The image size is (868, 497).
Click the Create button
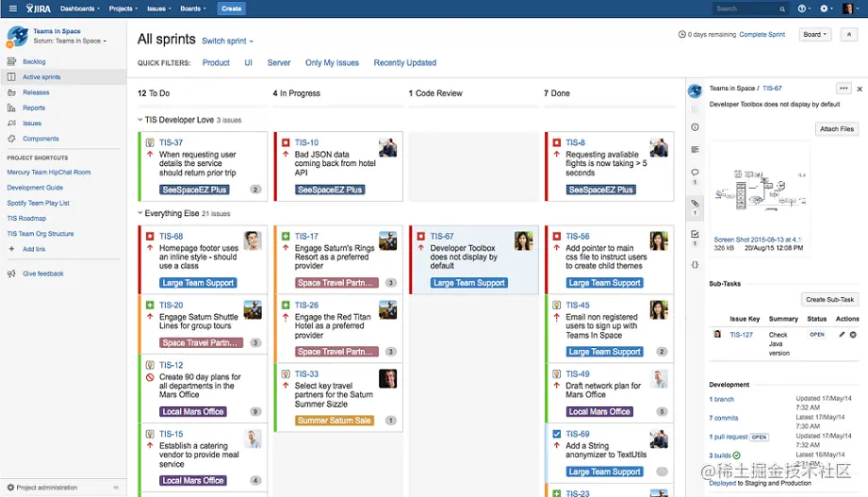coord(232,8)
